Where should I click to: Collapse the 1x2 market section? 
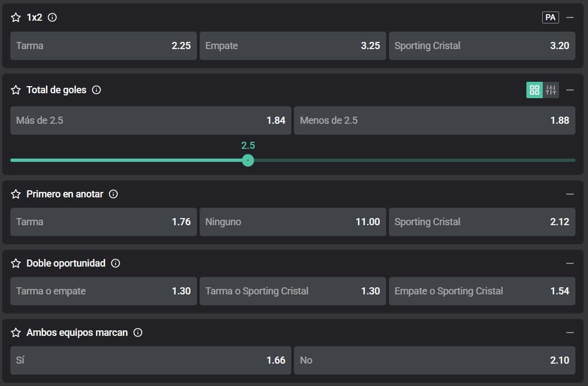pos(570,17)
